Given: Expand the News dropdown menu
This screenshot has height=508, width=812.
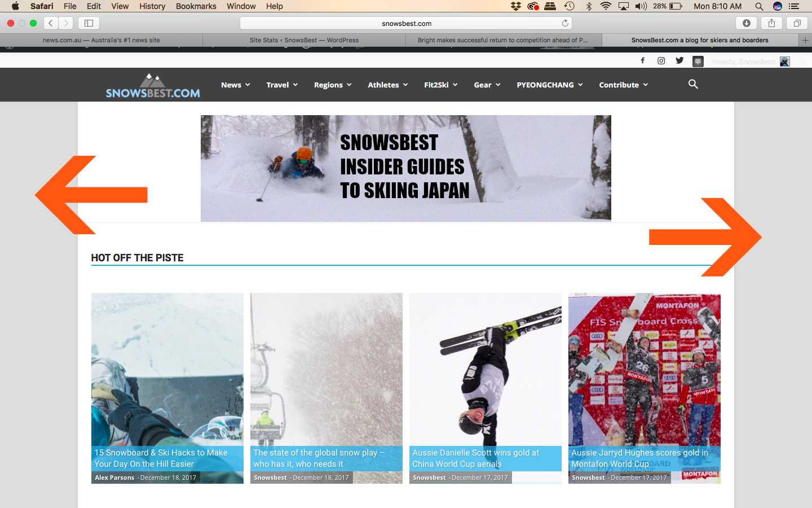Looking at the screenshot, I should pos(235,85).
